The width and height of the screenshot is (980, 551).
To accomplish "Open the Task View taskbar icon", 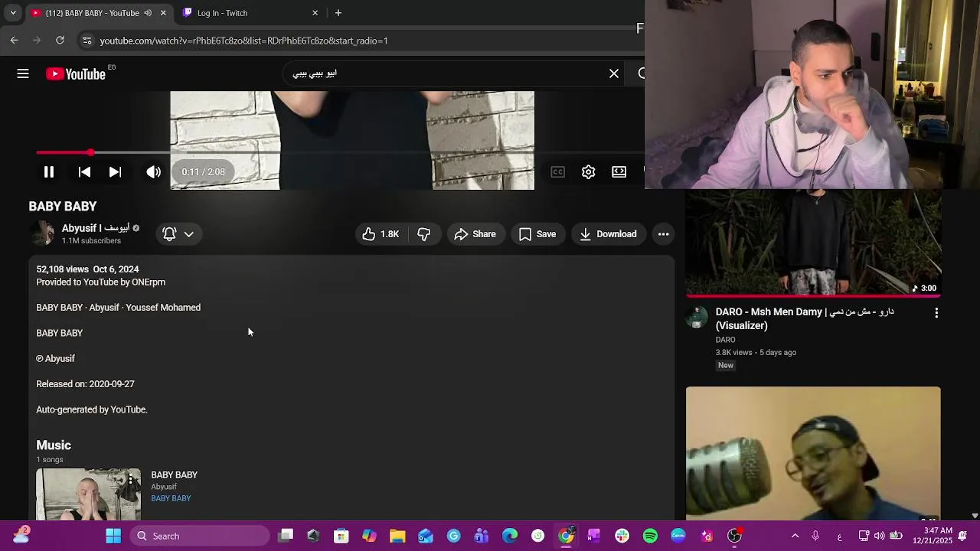I will [286, 536].
